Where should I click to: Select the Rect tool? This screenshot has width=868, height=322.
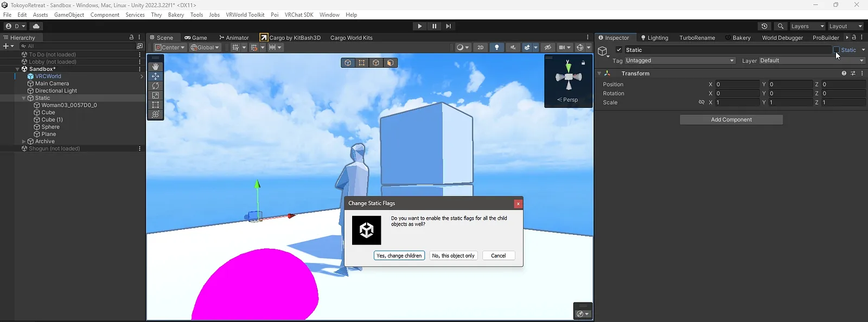(x=156, y=105)
